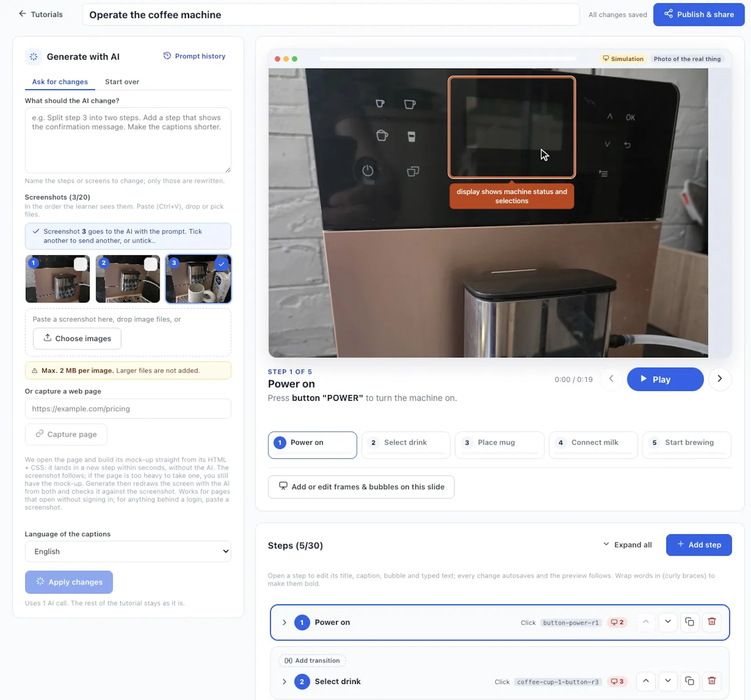
Task: Select step chip 2 Select drink
Action: coord(406,444)
